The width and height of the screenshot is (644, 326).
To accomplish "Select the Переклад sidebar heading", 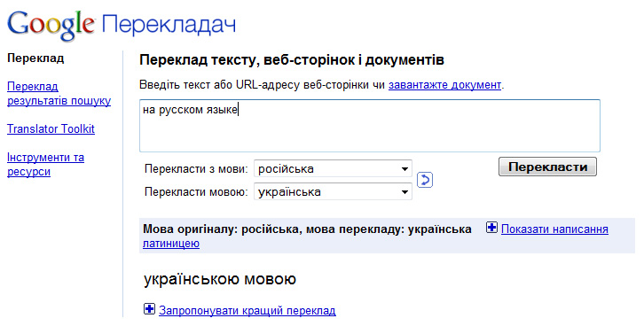I will click(35, 58).
